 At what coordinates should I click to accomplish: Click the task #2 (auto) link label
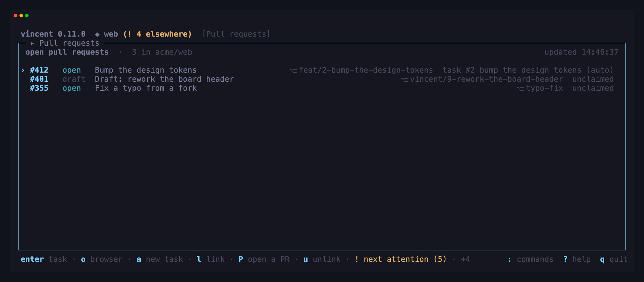528,70
